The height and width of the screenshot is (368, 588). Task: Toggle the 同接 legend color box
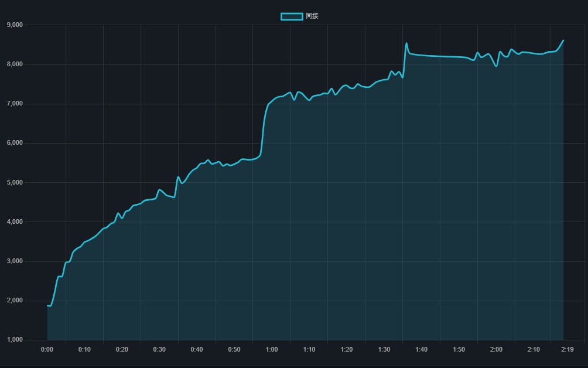(292, 16)
